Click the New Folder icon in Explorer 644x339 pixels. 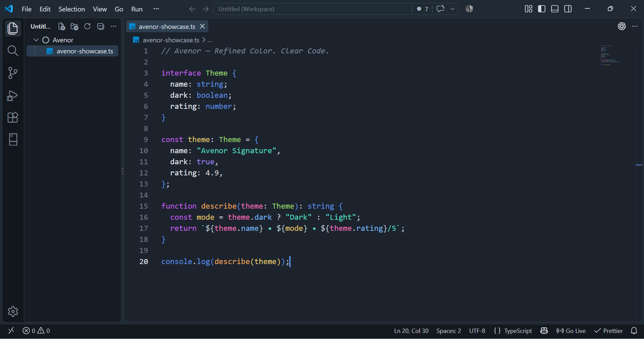(74, 27)
